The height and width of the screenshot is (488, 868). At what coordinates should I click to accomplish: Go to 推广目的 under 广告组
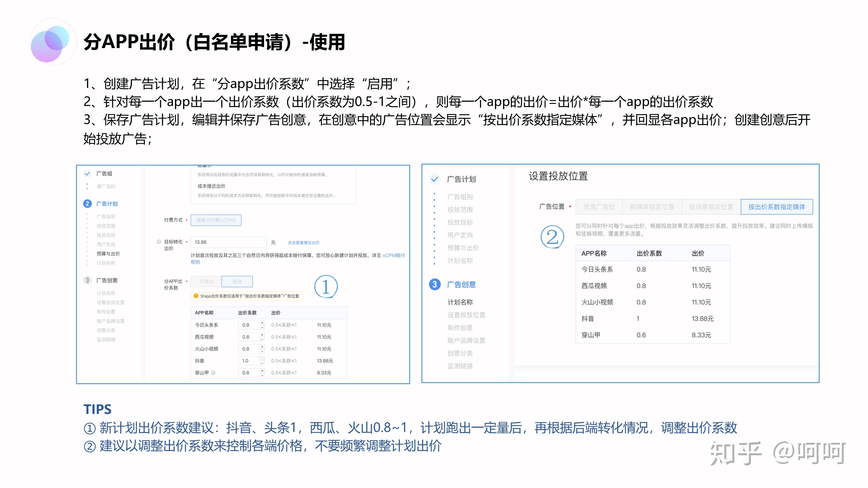106,186
